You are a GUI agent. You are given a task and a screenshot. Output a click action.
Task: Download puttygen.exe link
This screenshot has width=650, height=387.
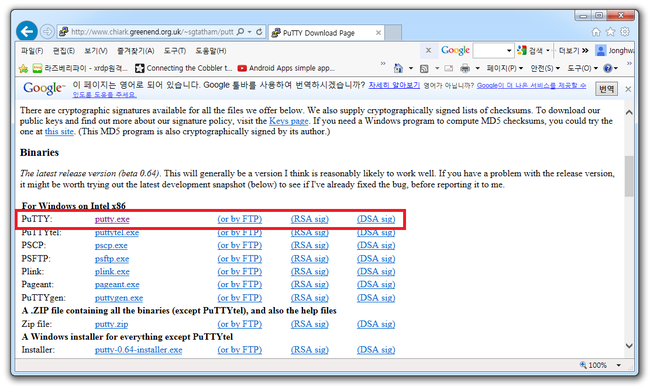[x=119, y=298]
